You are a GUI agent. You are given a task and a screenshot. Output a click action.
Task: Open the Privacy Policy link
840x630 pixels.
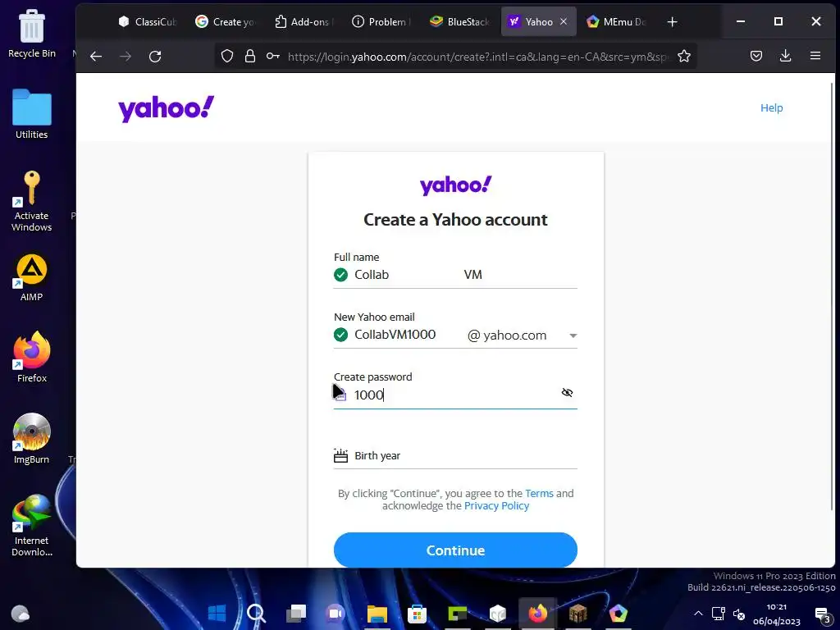(496, 505)
